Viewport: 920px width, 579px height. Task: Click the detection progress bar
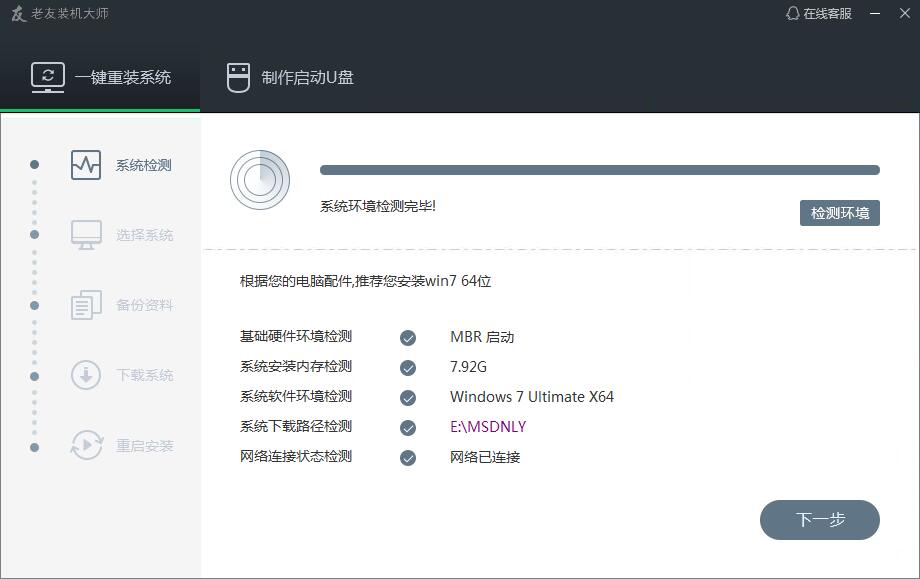[600, 170]
